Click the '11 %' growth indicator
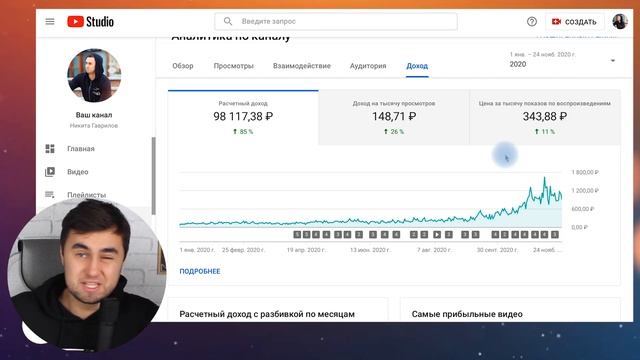Screen dimensions: 640x360 pyautogui.click(x=545, y=132)
